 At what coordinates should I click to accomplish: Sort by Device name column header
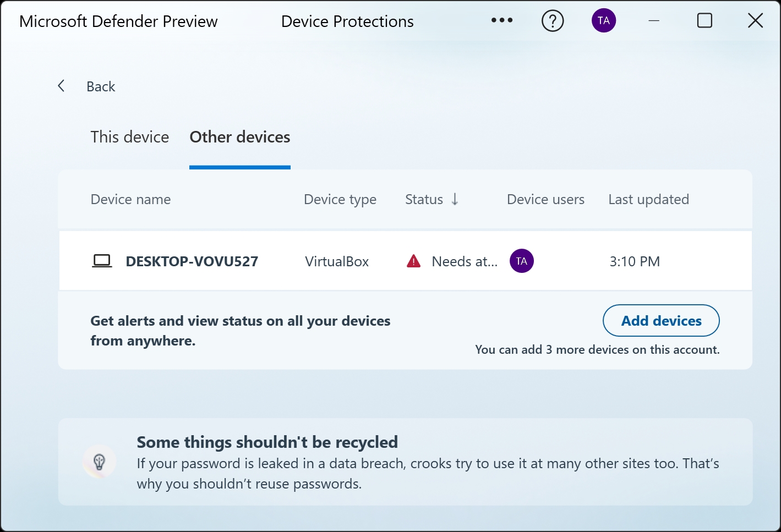point(130,199)
